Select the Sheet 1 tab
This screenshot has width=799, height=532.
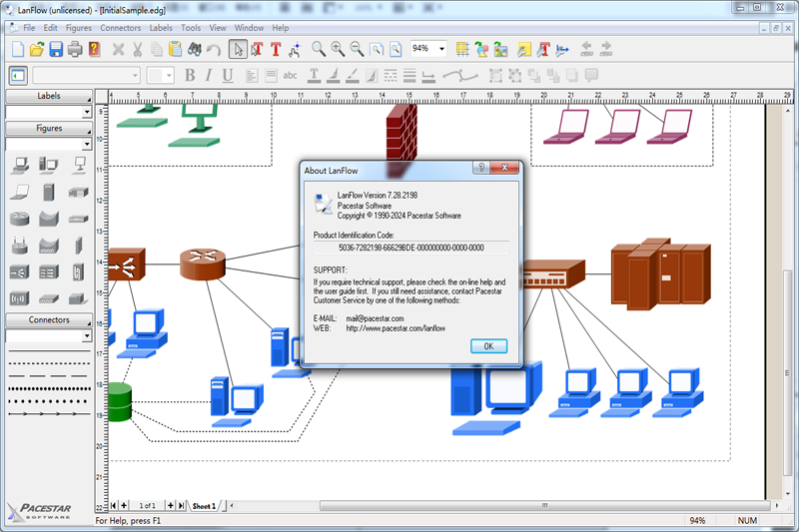click(204, 506)
